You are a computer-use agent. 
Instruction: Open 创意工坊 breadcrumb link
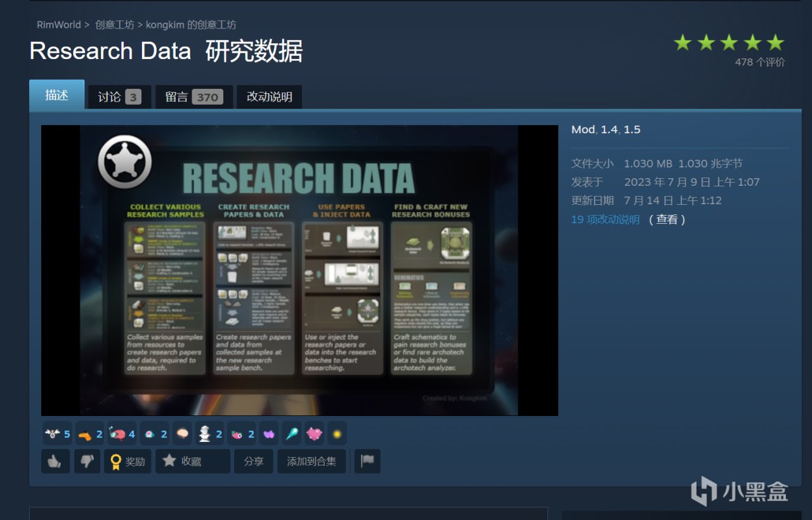point(114,25)
